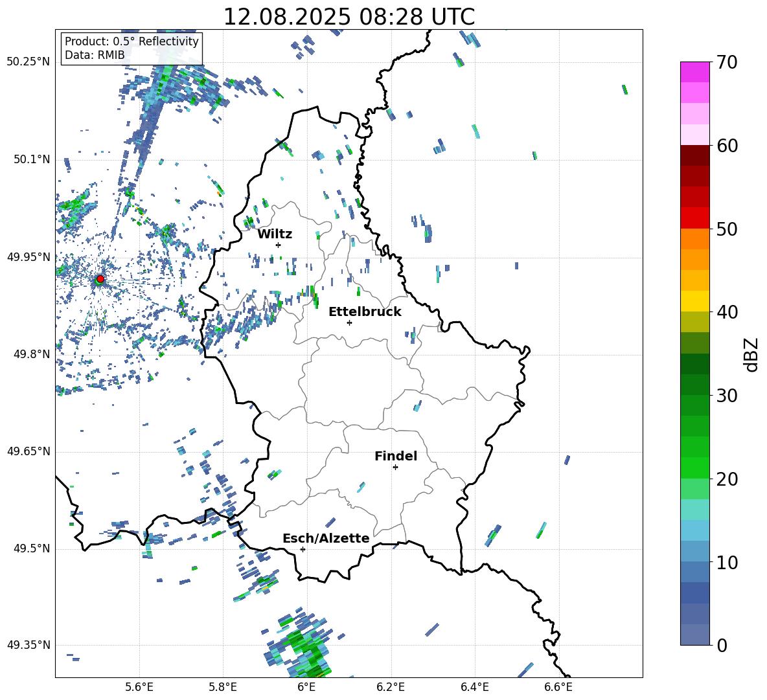Image resolution: width=767 pixels, height=700 pixels.
Task: Click the 49.95°N latitude label
Action: pos(29,256)
